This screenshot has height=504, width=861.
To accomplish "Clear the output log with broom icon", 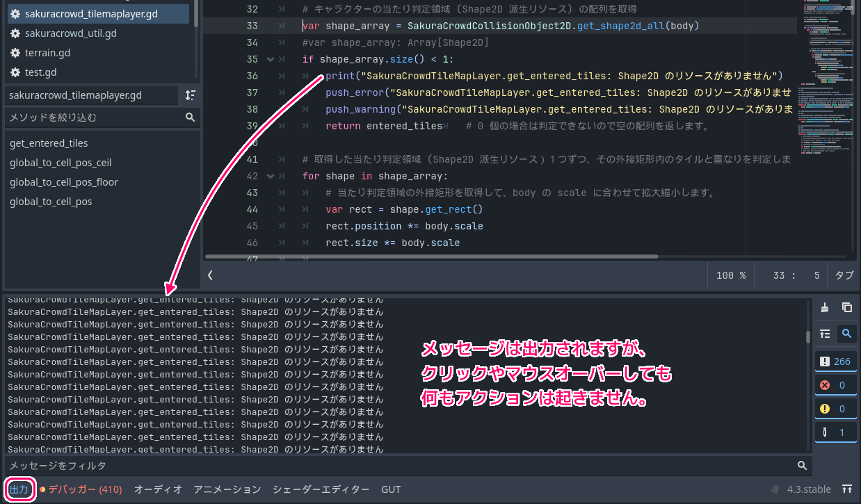I will (825, 307).
